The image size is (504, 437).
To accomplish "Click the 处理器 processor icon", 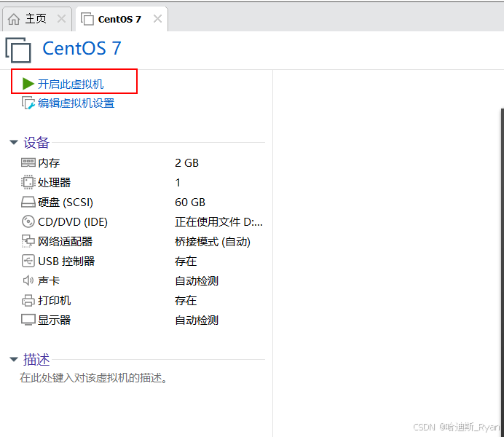I will coord(28,182).
